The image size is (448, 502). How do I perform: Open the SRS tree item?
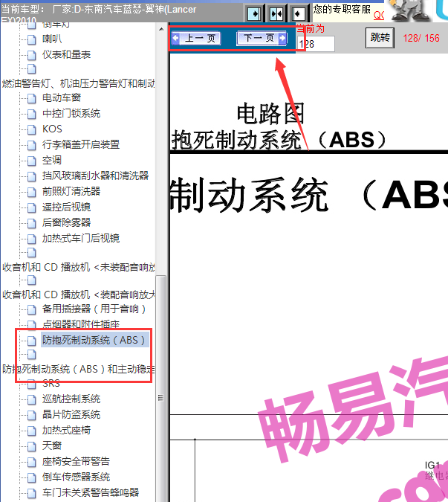pyautogui.click(x=51, y=384)
